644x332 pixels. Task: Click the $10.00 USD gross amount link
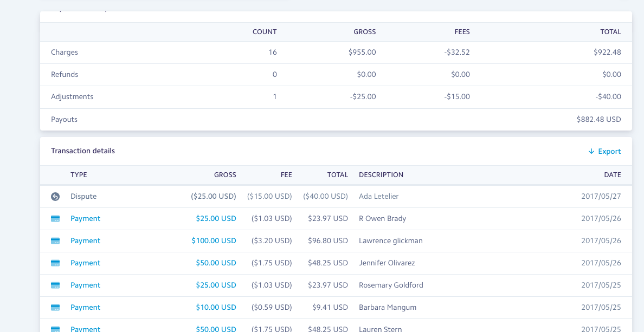pos(216,308)
